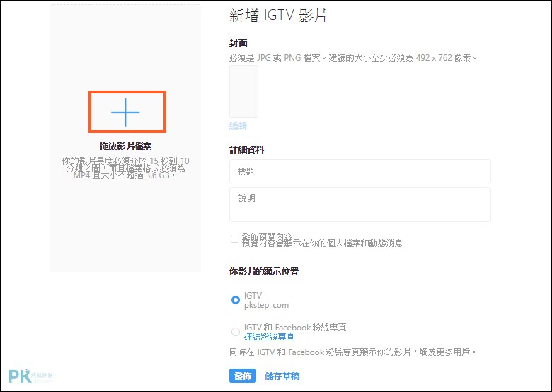Click the 同時在 IGTV 和 Facebook description text
The width and height of the screenshot is (552, 392).
pyautogui.click(x=353, y=352)
